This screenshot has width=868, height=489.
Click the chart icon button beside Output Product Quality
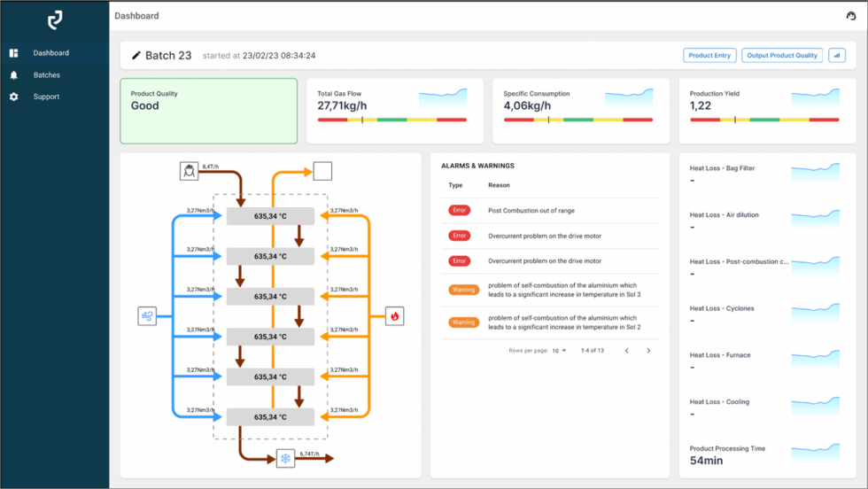(x=836, y=56)
